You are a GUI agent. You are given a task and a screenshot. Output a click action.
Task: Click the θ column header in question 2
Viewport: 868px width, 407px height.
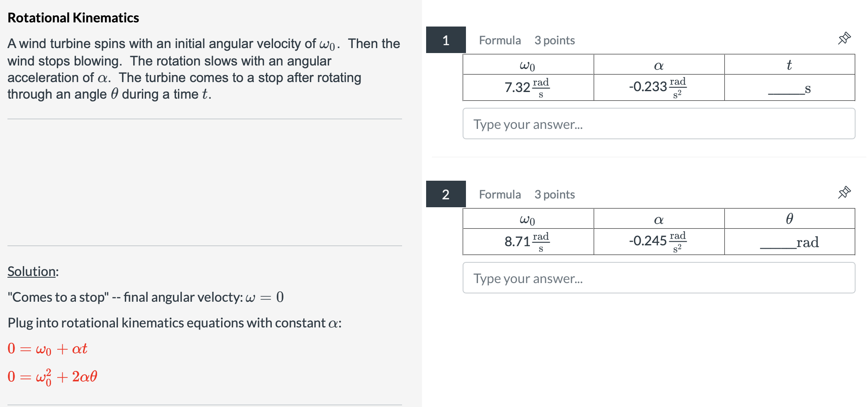(789, 219)
